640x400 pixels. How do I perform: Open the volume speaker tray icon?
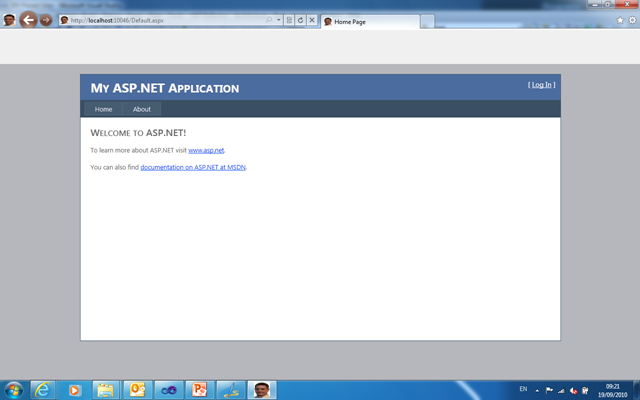tap(573, 391)
